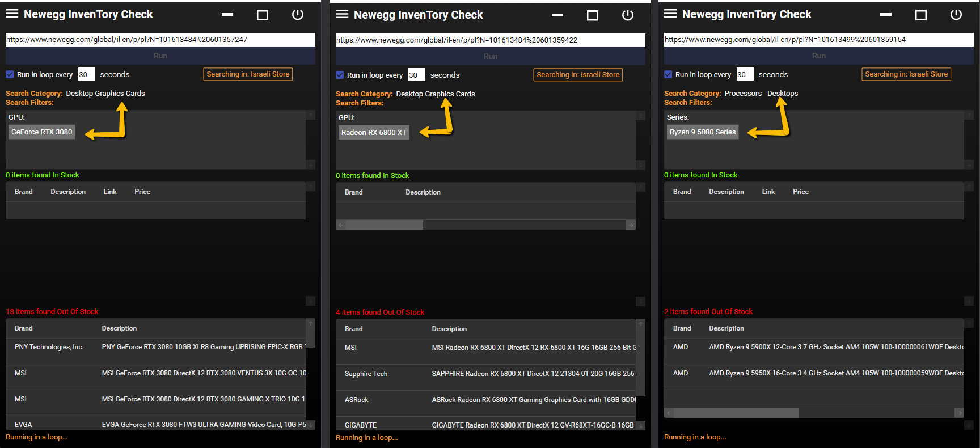This screenshot has width=980, height=448.
Task: Open hamburger menu in left window
Action: tap(12, 14)
